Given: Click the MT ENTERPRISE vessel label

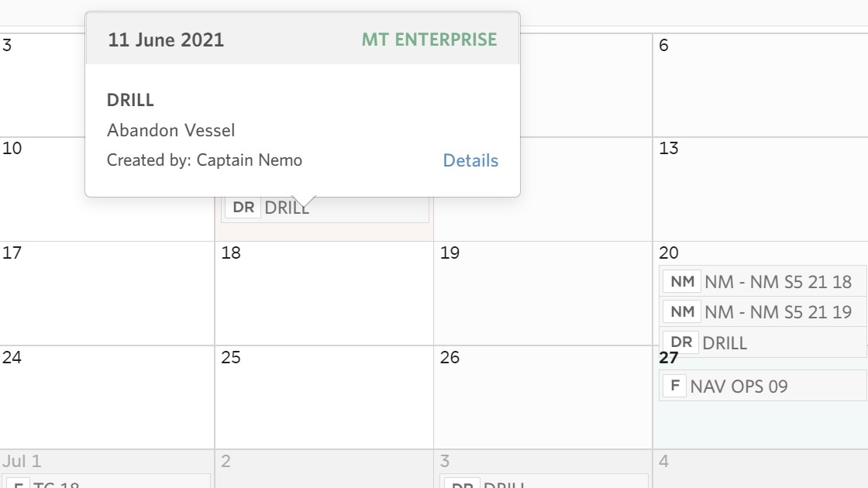Looking at the screenshot, I should click(430, 39).
